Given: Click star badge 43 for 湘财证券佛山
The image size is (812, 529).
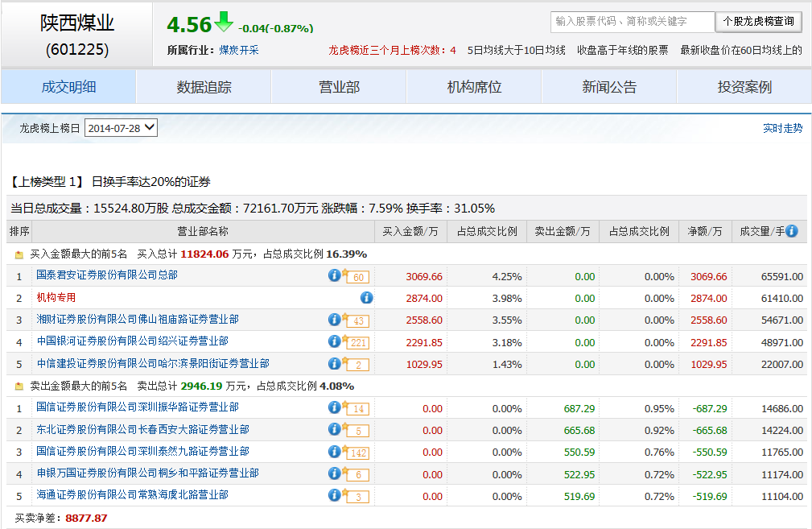Looking at the screenshot, I should pos(356,320).
